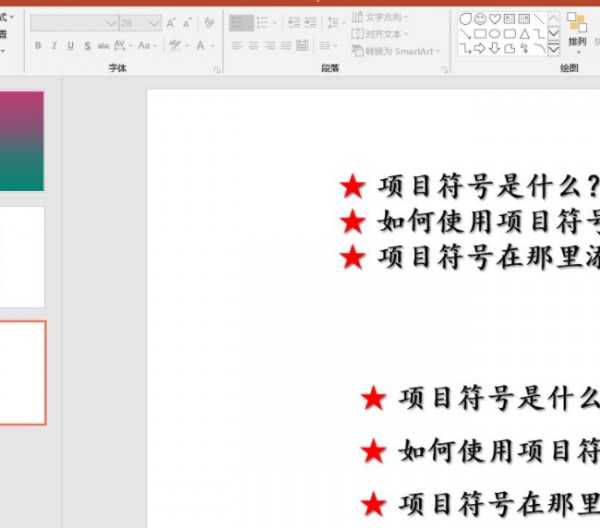Toggle underline text formatting
This screenshot has height=528, width=600.
[x=70, y=45]
